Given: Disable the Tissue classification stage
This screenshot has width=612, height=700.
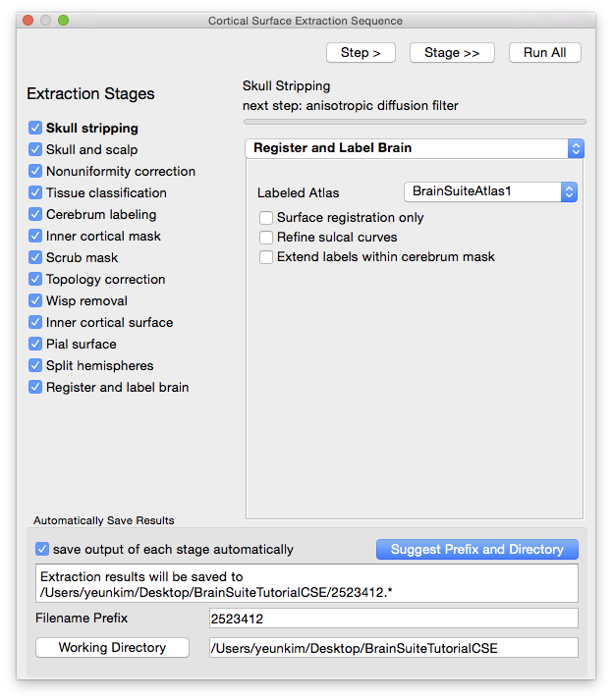Looking at the screenshot, I should pyautogui.click(x=35, y=192).
